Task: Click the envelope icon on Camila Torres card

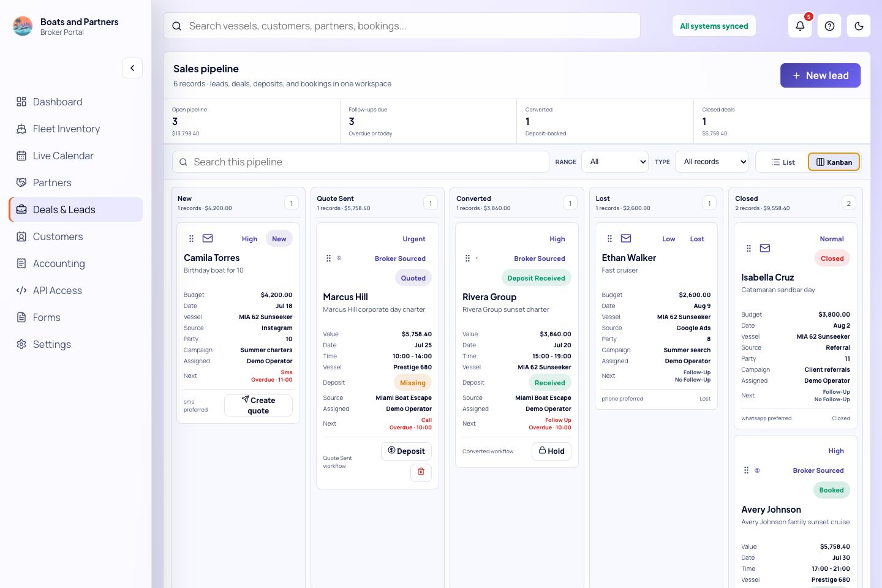Action: 208,238
